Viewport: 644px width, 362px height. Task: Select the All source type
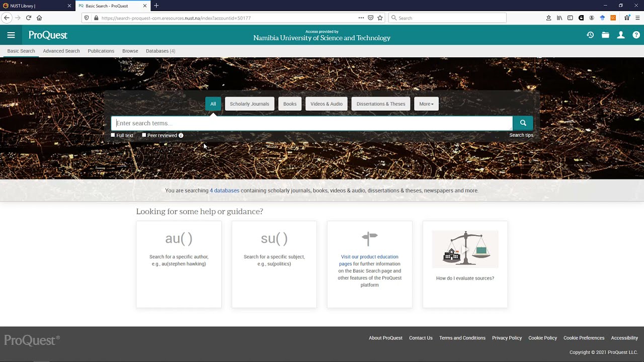tap(213, 104)
